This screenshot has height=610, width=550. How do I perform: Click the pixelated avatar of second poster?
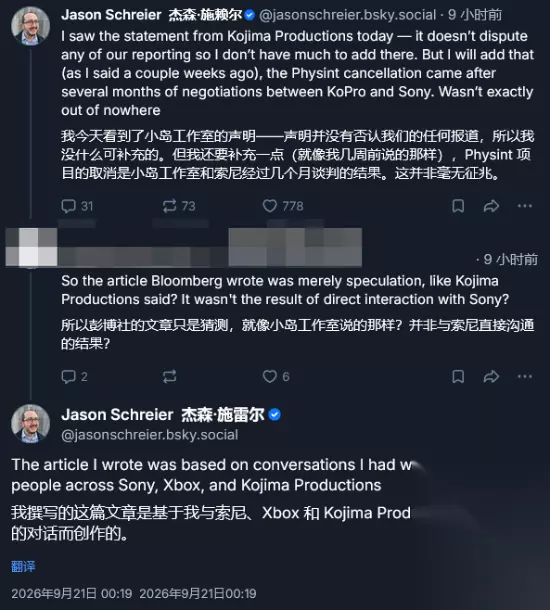32,247
